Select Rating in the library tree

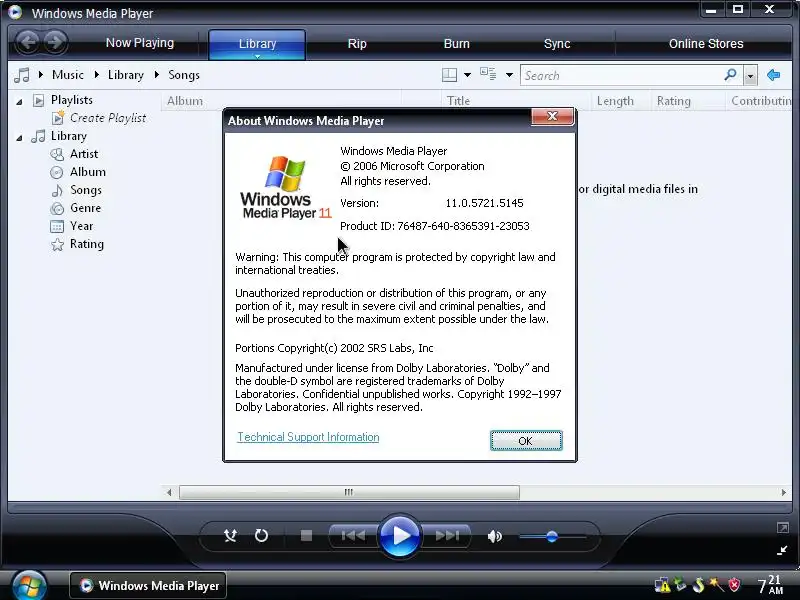[87, 244]
